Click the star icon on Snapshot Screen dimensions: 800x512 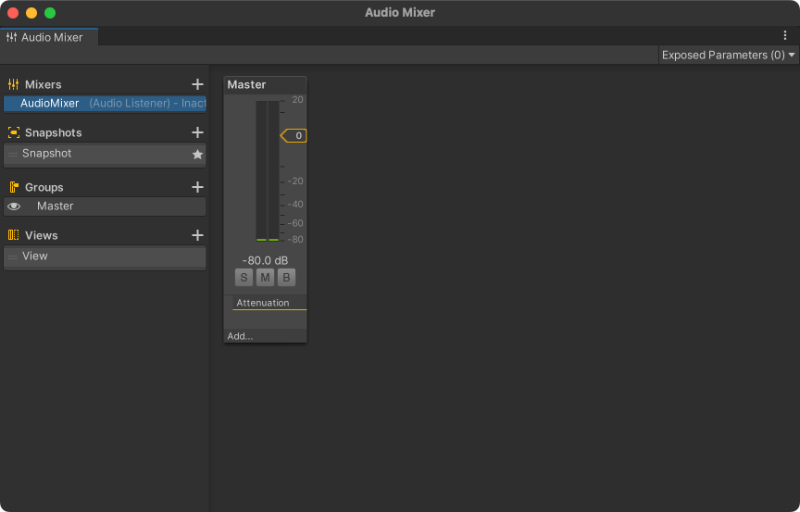197,155
